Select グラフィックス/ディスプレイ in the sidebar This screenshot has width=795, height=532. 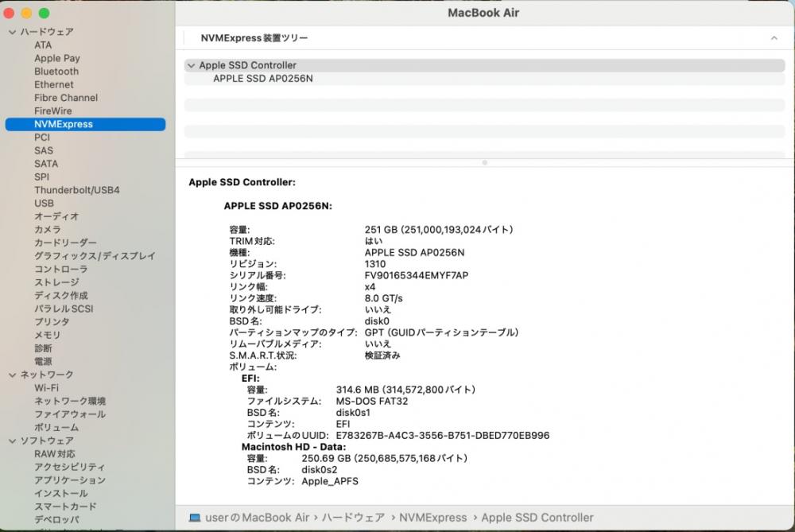click(x=95, y=256)
